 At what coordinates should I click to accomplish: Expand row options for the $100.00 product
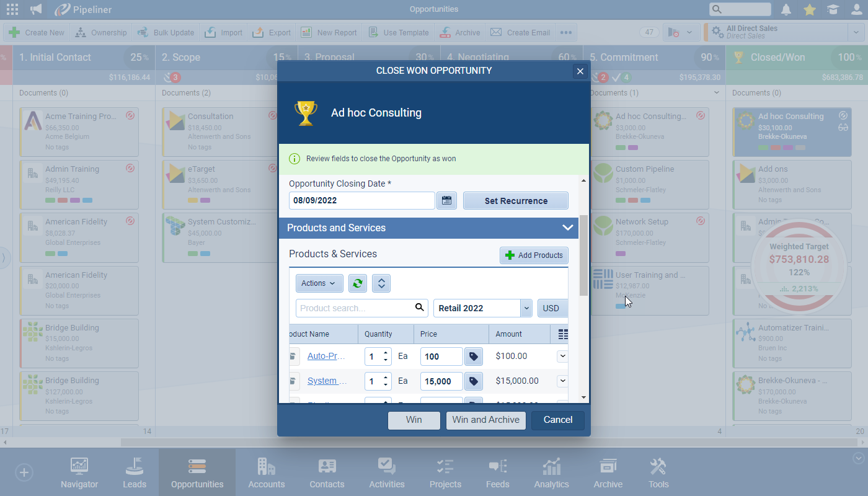pyautogui.click(x=562, y=356)
